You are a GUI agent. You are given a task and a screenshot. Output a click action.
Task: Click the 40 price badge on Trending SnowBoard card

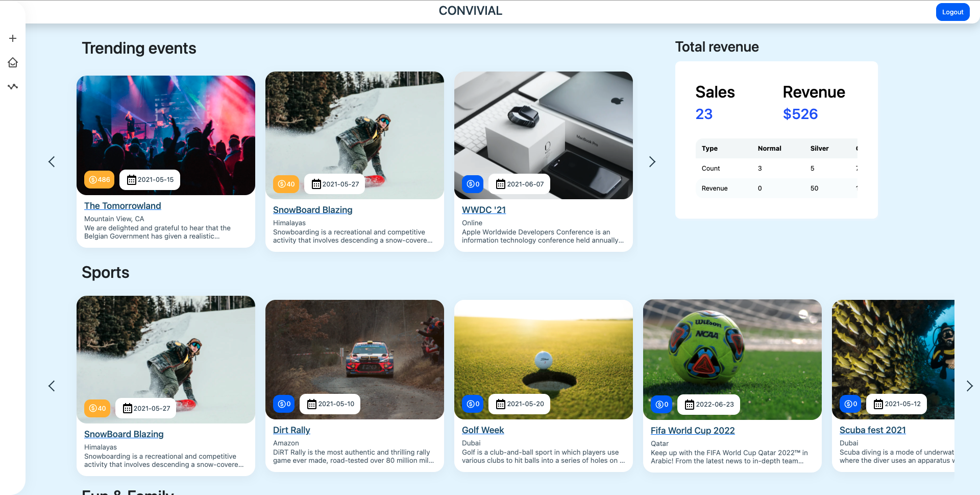[x=286, y=184]
